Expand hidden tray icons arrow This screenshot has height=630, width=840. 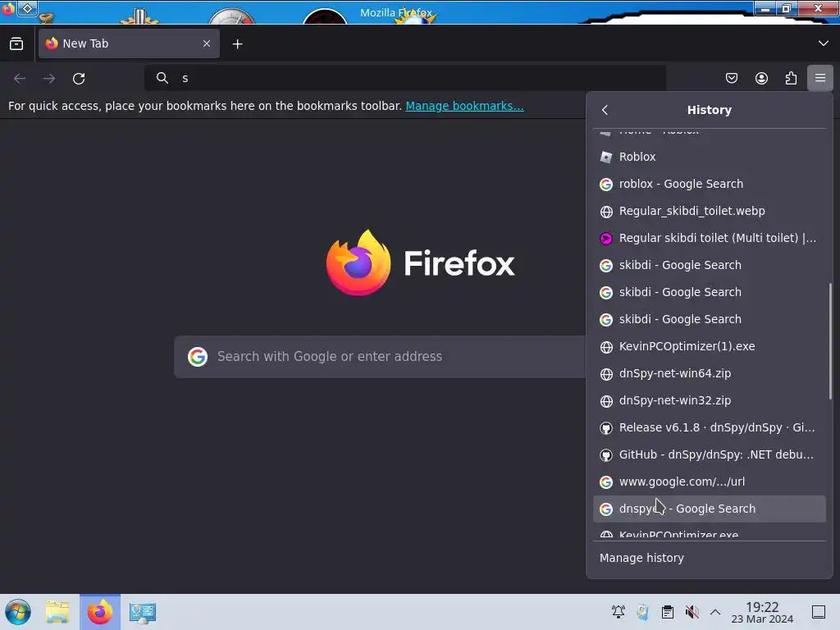(x=715, y=612)
